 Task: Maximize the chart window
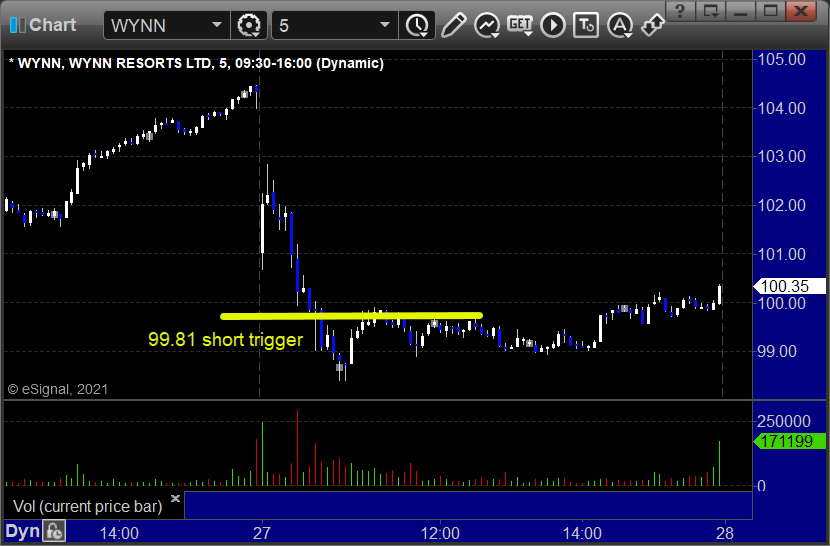[771, 10]
